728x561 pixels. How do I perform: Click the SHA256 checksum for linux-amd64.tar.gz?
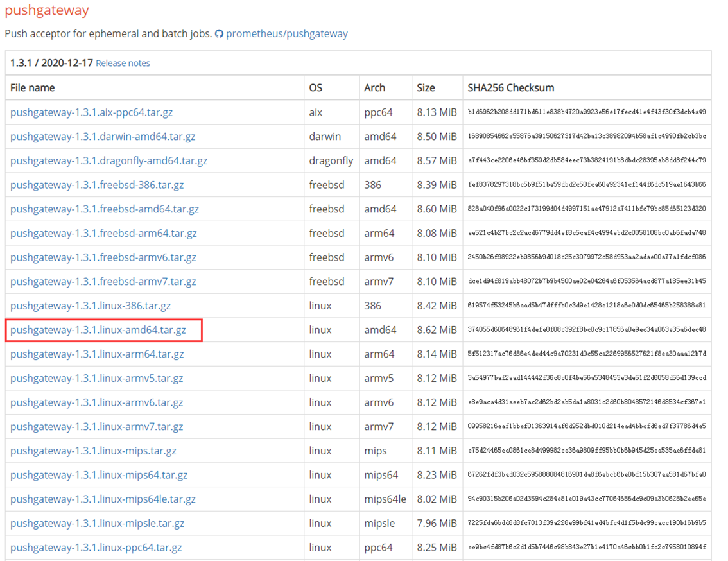[587, 329]
